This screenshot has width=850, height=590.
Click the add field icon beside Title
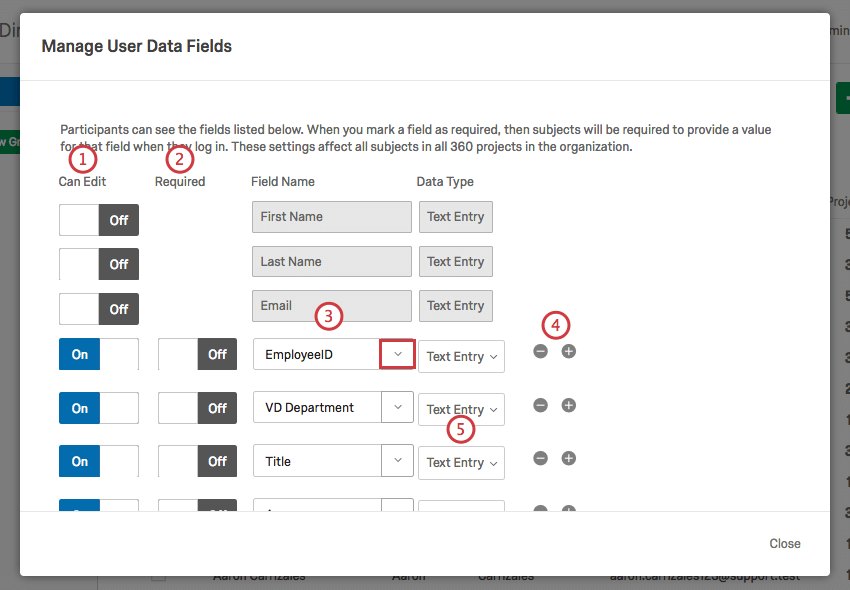(x=568, y=458)
